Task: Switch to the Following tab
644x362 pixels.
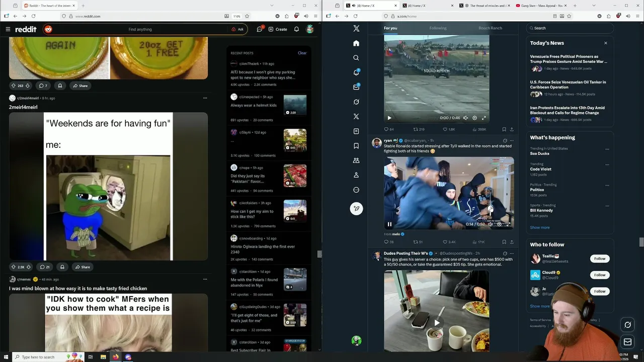Action: pos(438,28)
